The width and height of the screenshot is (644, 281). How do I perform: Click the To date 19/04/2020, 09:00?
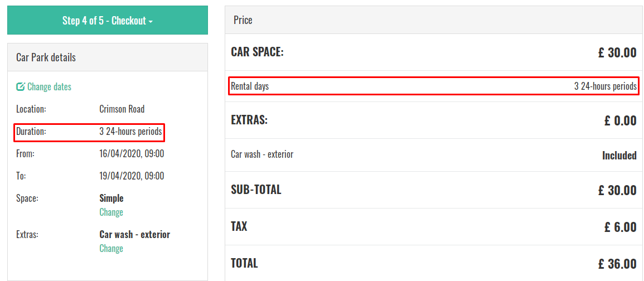coord(132,176)
